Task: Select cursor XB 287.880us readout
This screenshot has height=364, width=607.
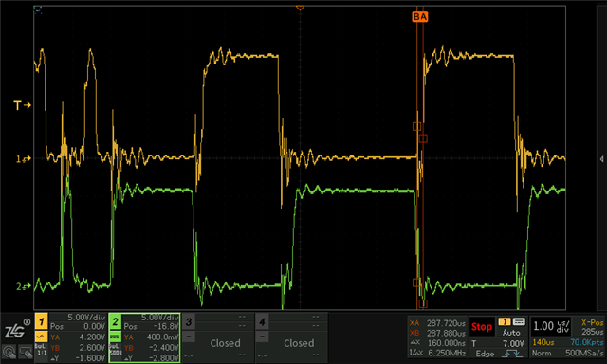Action: click(x=437, y=333)
